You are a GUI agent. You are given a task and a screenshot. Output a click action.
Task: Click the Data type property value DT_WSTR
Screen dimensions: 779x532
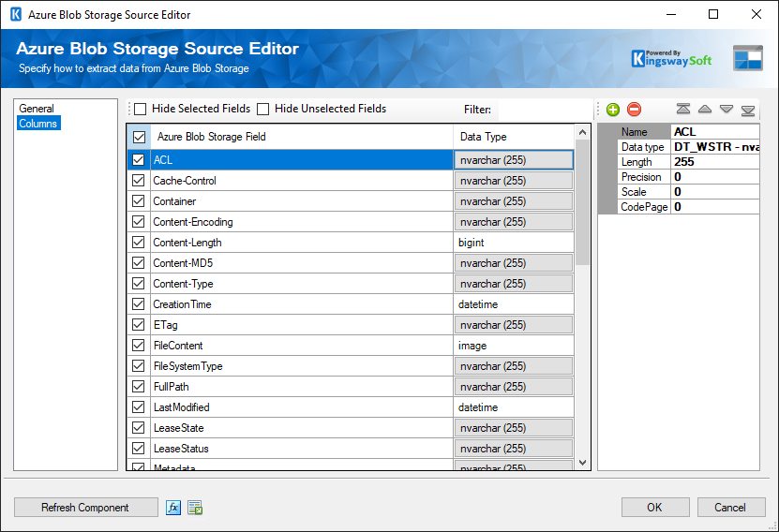(715, 147)
